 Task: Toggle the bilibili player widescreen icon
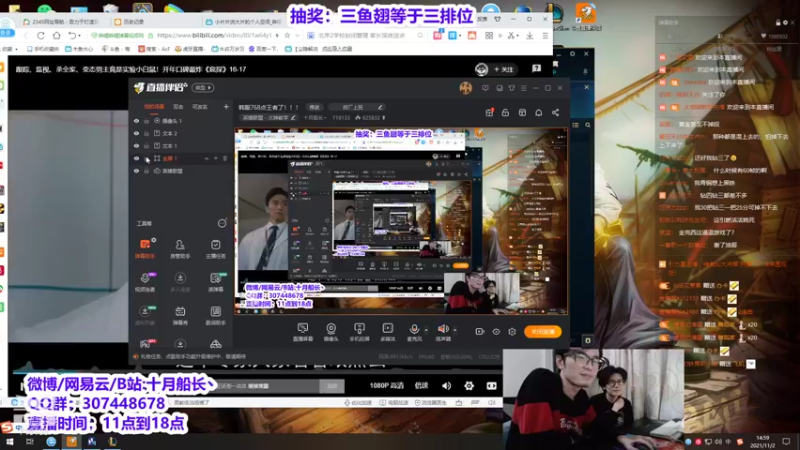[x=491, y=386]
